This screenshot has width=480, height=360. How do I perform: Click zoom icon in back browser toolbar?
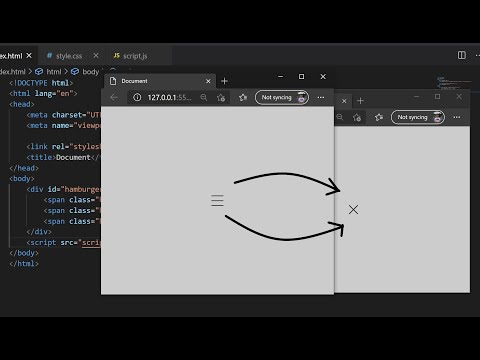[x=339, y=117]
